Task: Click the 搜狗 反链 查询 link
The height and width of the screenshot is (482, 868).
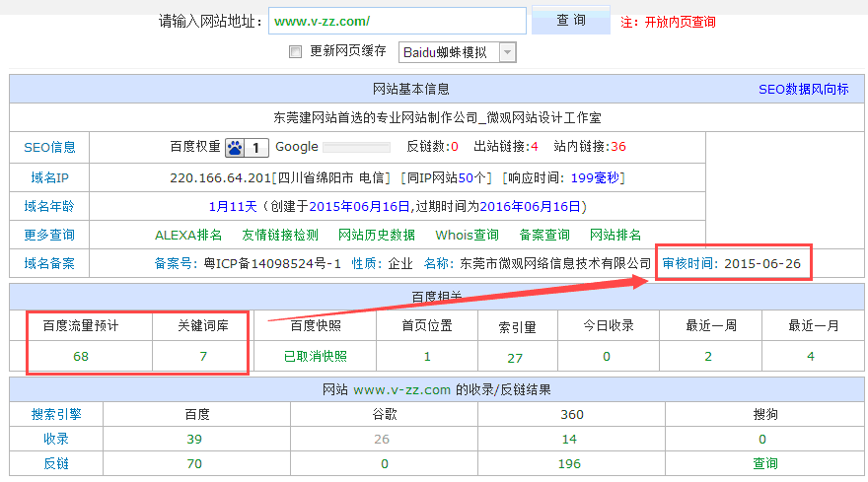Action: tap(765, 463)
